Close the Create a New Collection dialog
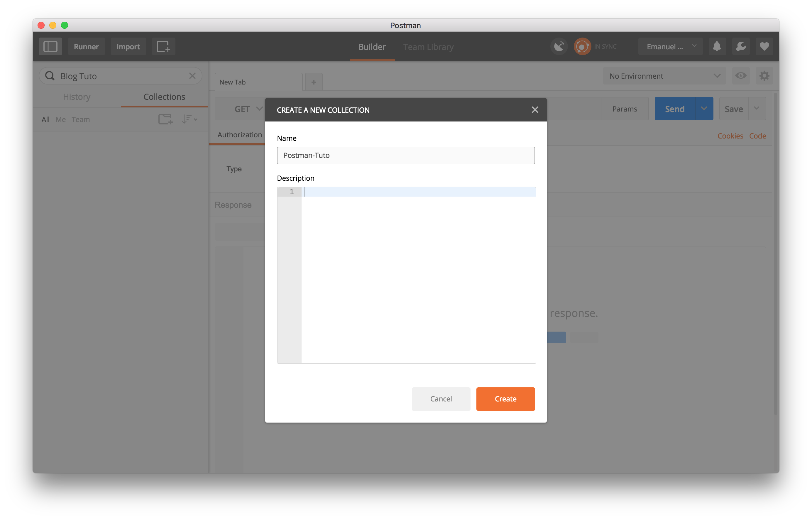The image size is (812, 520). 535,110
